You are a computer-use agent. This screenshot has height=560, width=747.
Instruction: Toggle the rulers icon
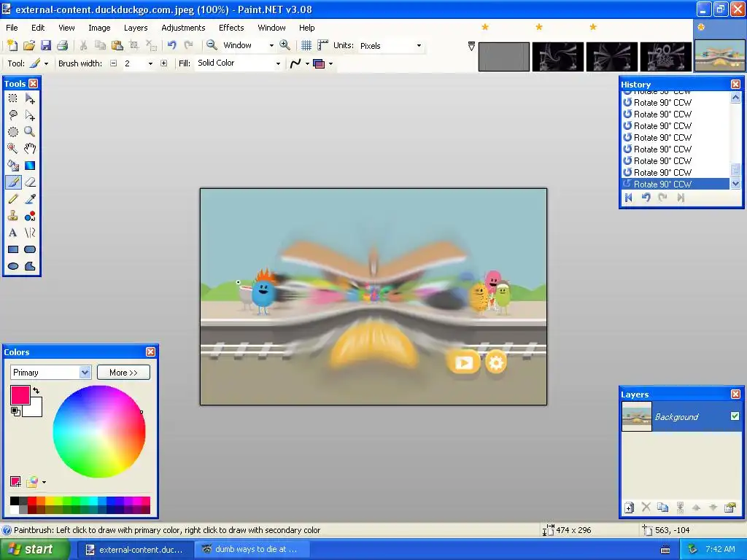click(322, 45)
